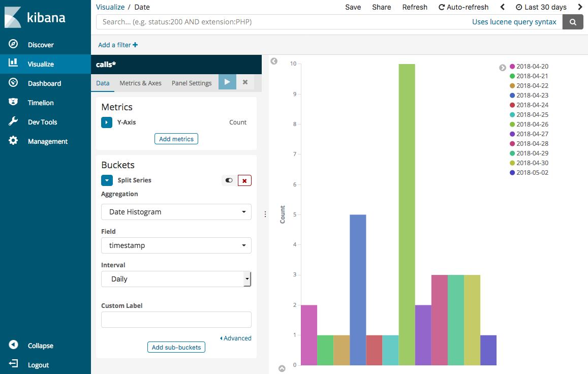
Task: Click the Add sub-buckets button
Action: (x=176, y=347)
